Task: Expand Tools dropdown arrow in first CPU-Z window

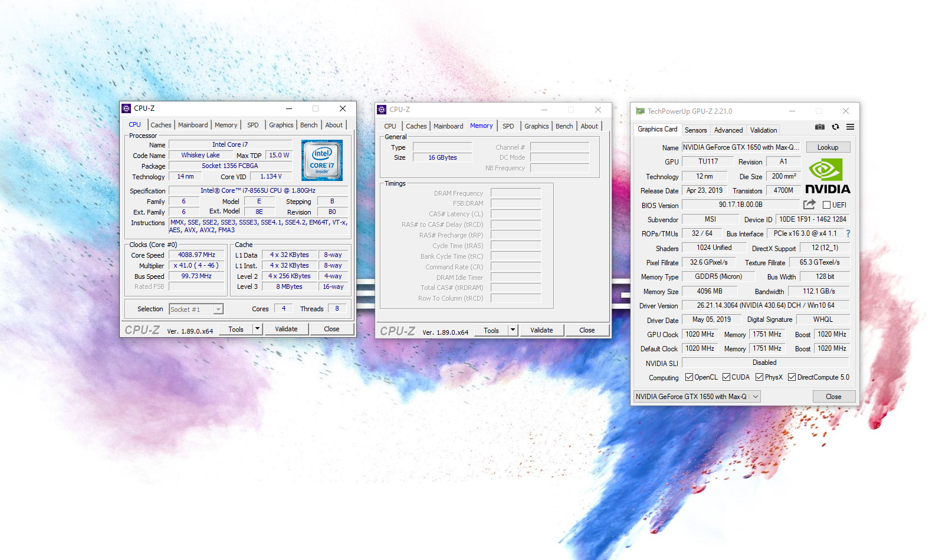Action: tap(257, 329)
